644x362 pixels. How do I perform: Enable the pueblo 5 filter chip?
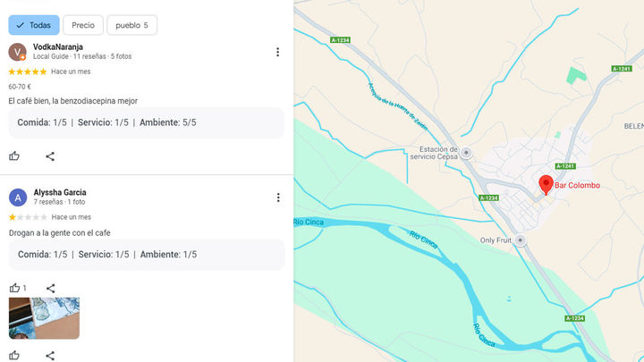(x=131, y=25)
